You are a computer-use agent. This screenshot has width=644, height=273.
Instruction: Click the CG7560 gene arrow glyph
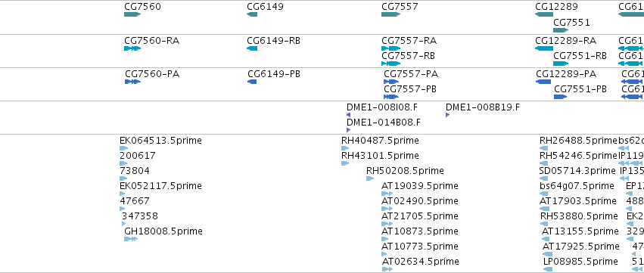click(x=132, y=14)
